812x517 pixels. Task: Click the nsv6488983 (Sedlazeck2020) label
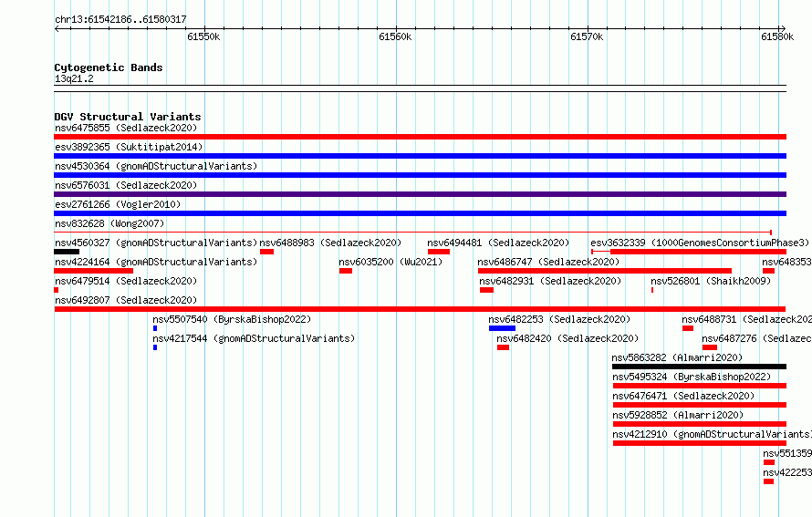click(330, 243)
